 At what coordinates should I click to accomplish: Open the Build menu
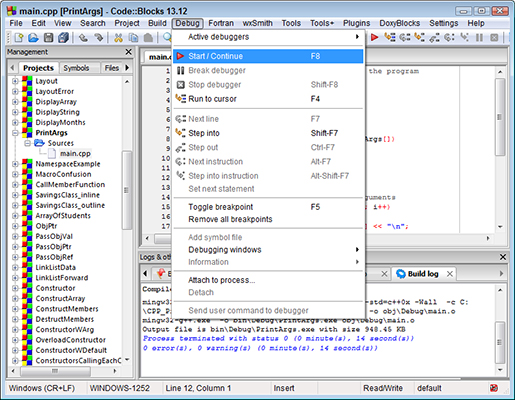[x=157, y=23]
